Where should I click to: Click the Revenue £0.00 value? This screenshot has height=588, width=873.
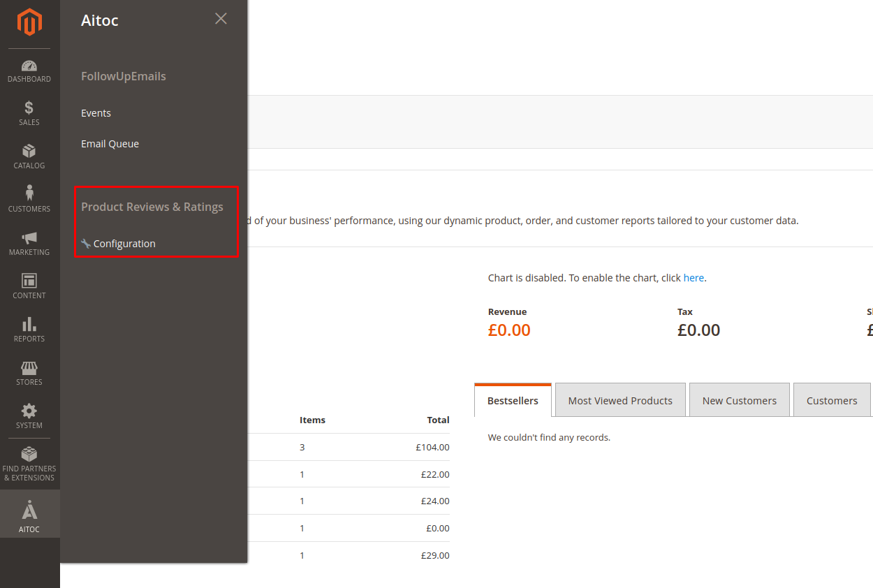point(509,330)
